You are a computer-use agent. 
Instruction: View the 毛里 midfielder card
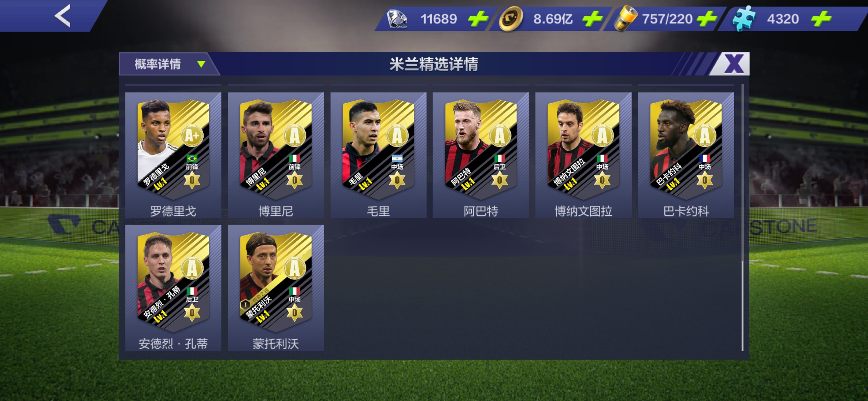point(378,155)
